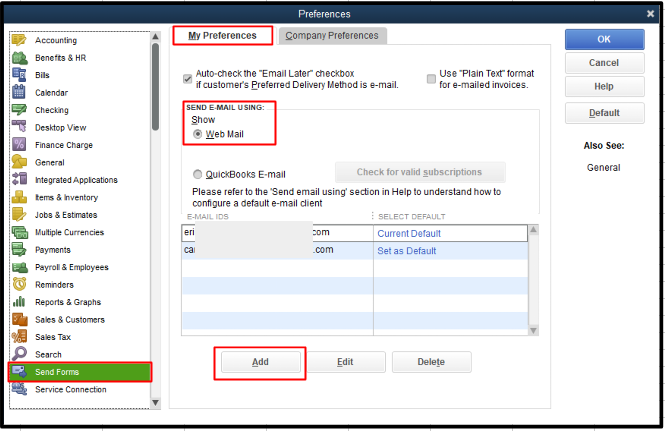Select Calendar in the category list
665x431 pixels.
[51, 92]
